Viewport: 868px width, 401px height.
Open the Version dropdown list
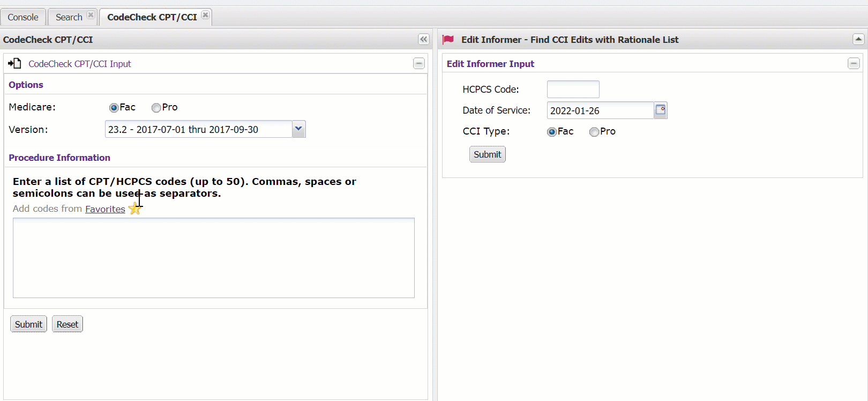[x=298, y=129]
